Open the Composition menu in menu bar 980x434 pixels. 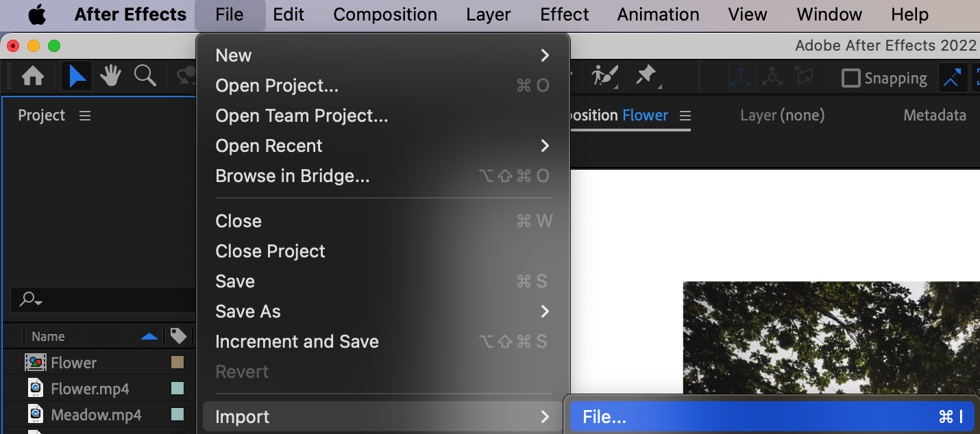click(385, 14)
